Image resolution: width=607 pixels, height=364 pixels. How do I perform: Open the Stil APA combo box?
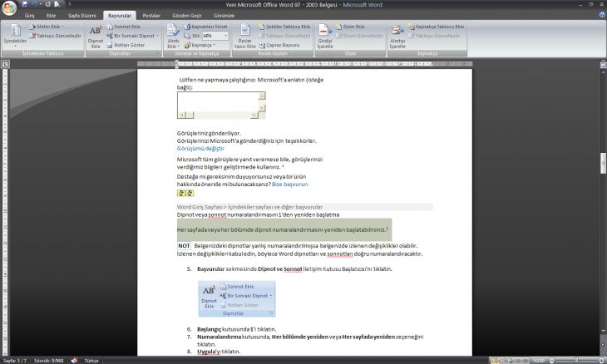point(215,36)
